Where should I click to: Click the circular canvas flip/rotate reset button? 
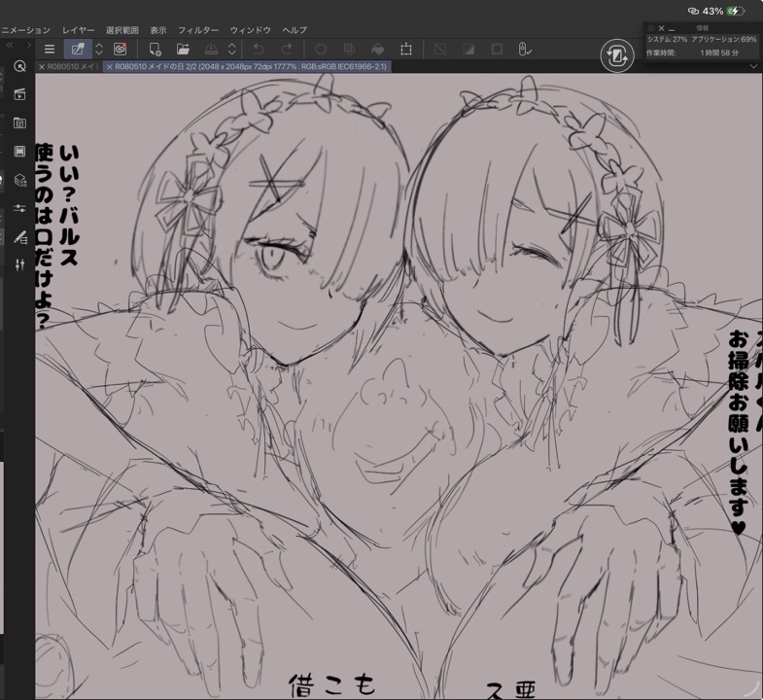(617, 56)
